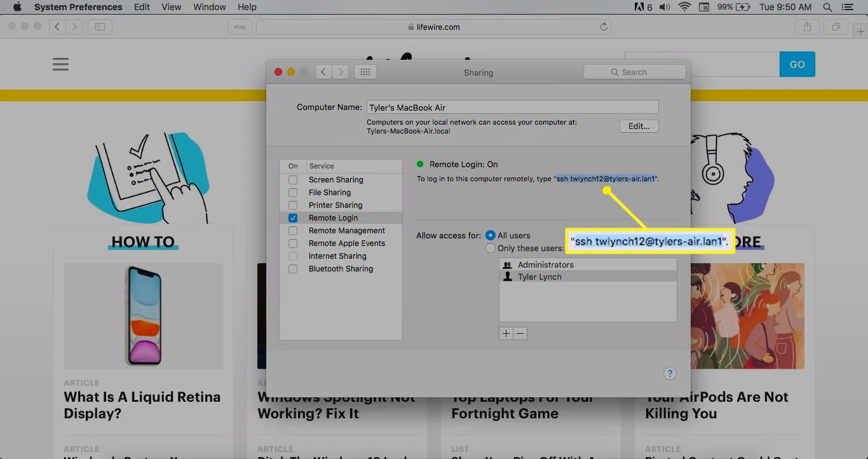Viewport: 868px width, 459px height.
Task: Enable the Bluetooth Sharing checkbox
Action: 293,269
